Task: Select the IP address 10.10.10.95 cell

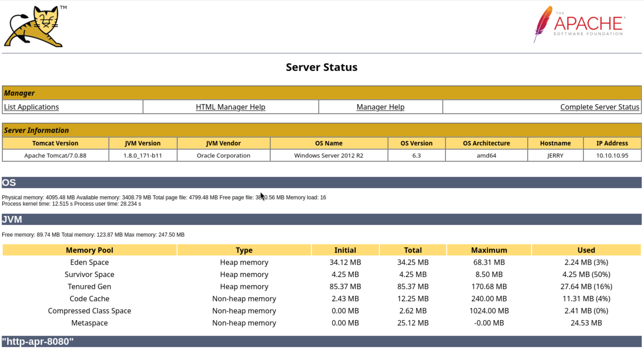Action: (612, 155)
